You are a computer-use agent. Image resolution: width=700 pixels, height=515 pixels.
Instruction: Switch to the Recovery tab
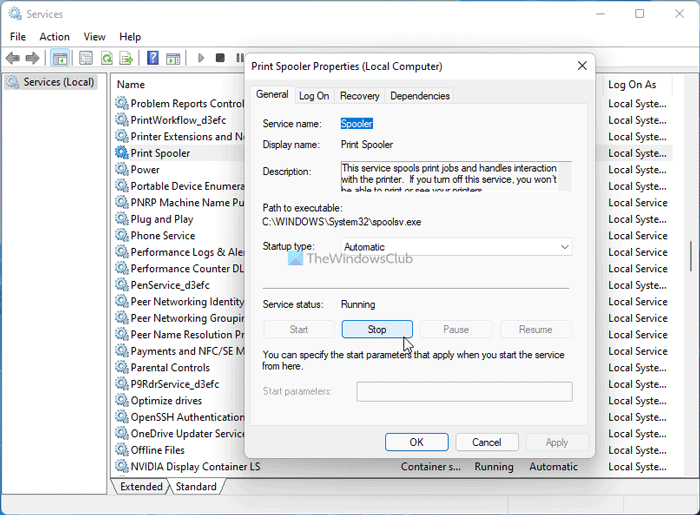(359, 96)
